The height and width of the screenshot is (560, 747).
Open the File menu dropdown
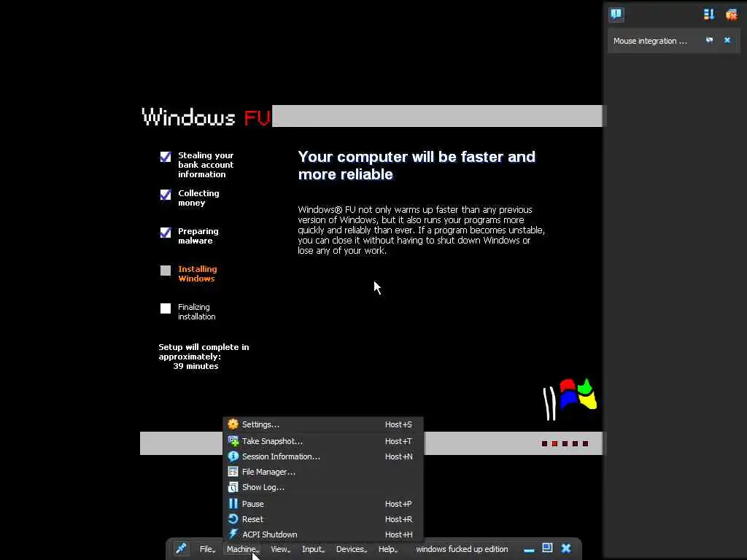pyautogui.click(x=207, y=549)
